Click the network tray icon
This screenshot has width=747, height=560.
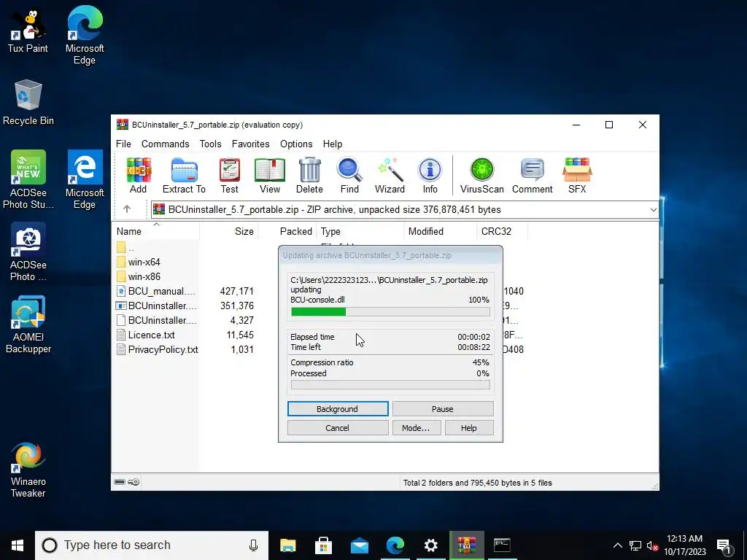635,545
